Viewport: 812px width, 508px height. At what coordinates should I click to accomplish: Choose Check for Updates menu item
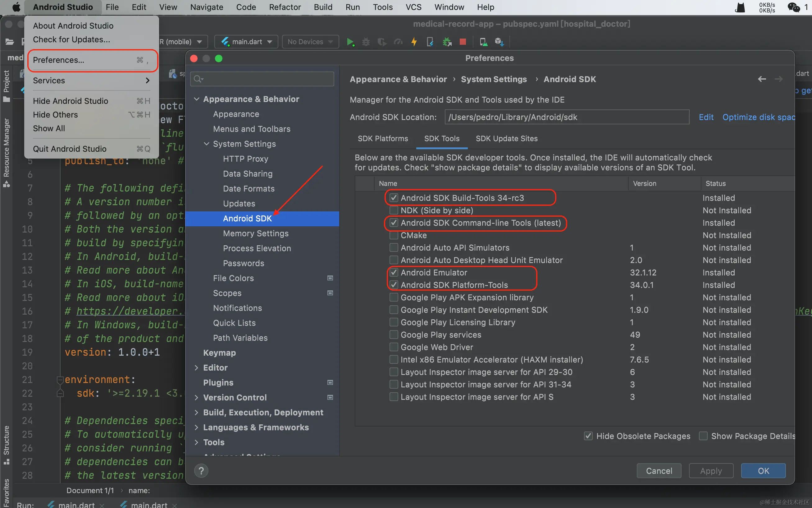pos(71,40)
